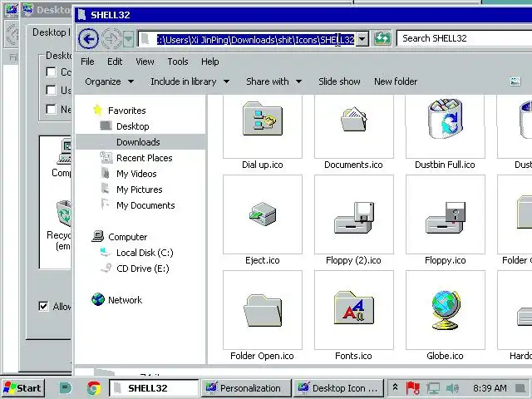Select the Globe.ico icon file
Viewport: 532px width, 399px height.
pos(446,310)
